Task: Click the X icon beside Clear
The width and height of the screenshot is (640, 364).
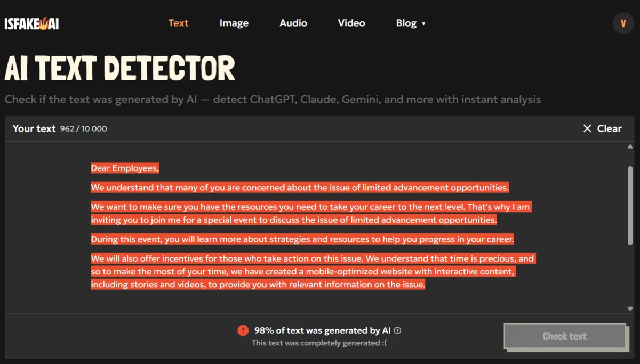Action: 587,128
